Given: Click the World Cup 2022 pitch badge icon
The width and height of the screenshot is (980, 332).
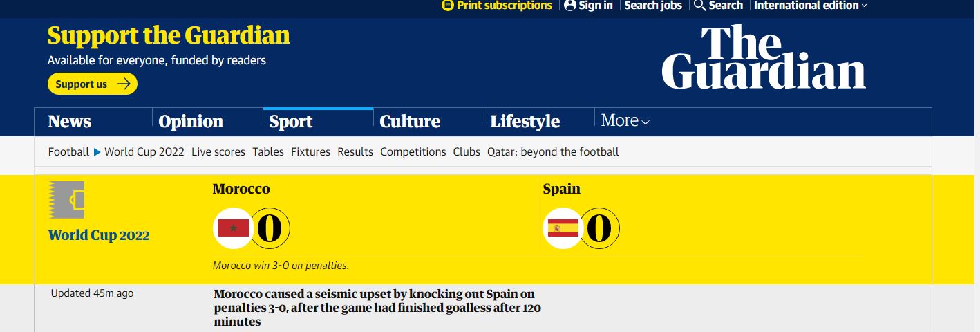Looking at the screenshot, I should click(x=67, y=200).
